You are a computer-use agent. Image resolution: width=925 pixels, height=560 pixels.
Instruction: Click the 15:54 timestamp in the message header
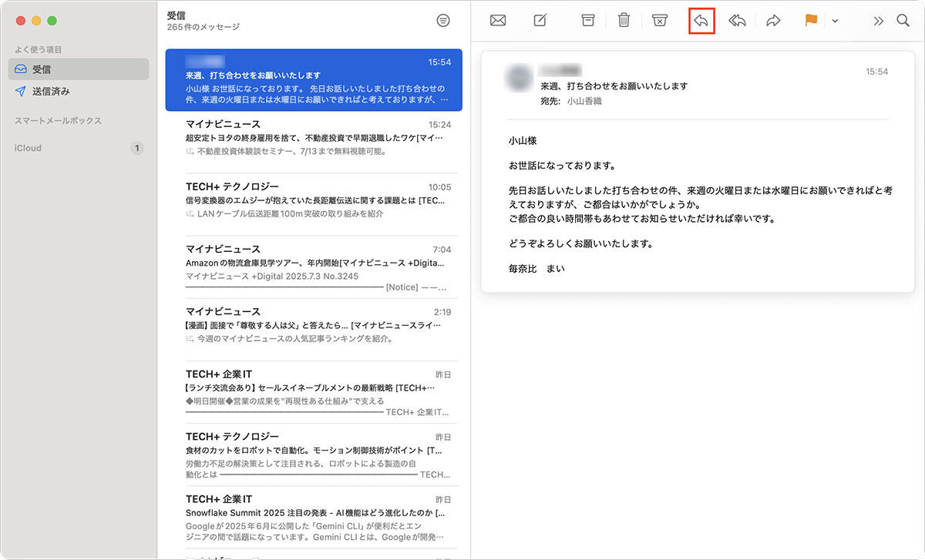click(x=876, y=72)
